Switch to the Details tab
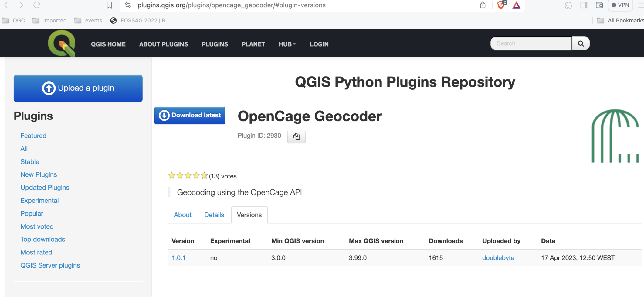This screenshot has height=297, width=644. coord(214,215)
